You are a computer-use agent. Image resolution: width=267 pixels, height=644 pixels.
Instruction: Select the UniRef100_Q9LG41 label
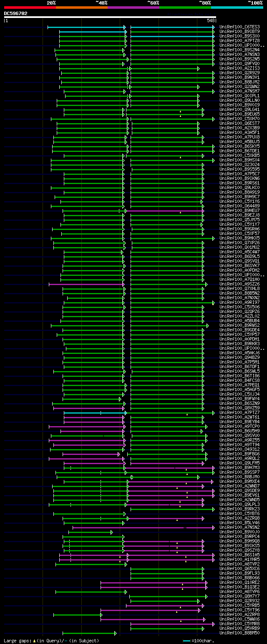pos(239,110)
